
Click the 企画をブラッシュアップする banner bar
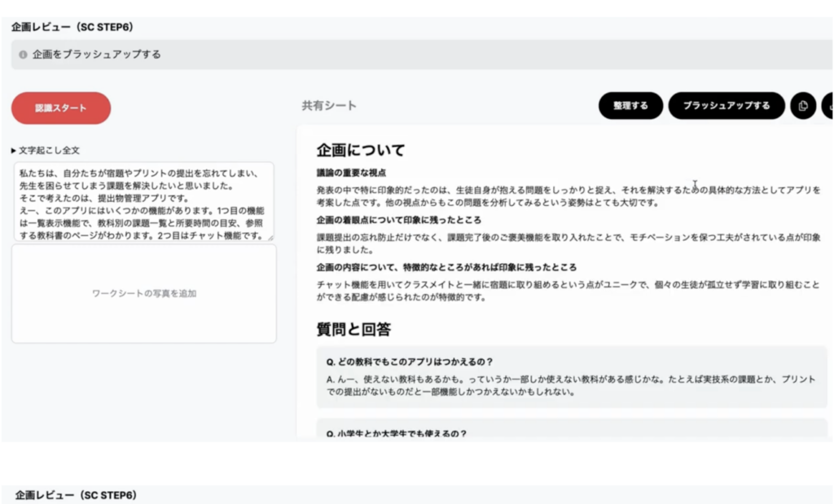click(421, 55)
